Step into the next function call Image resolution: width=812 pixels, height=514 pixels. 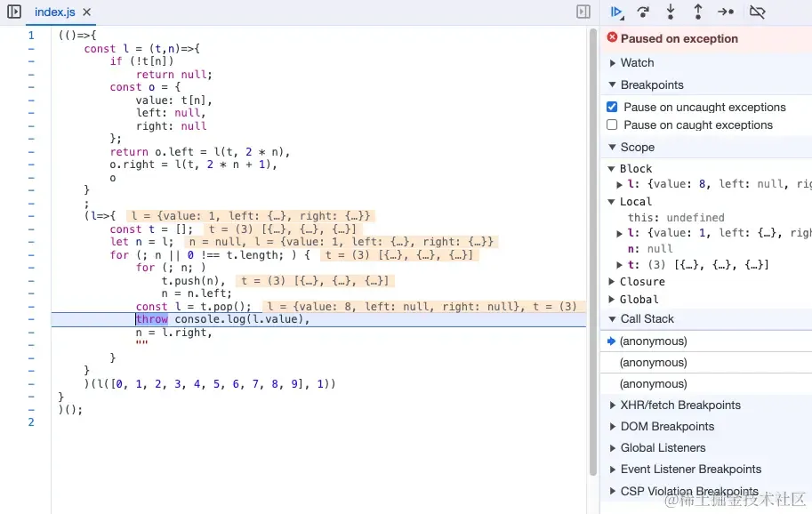[671, 12]
